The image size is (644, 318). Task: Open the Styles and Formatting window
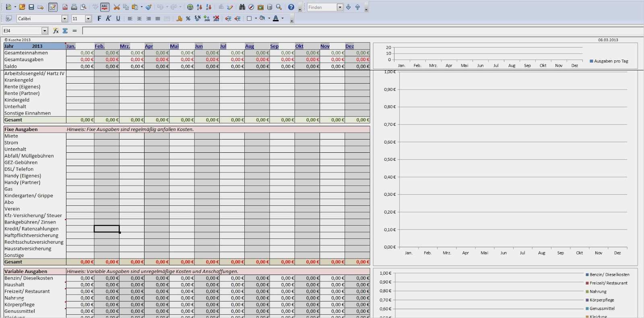click(x=8, y=18)
